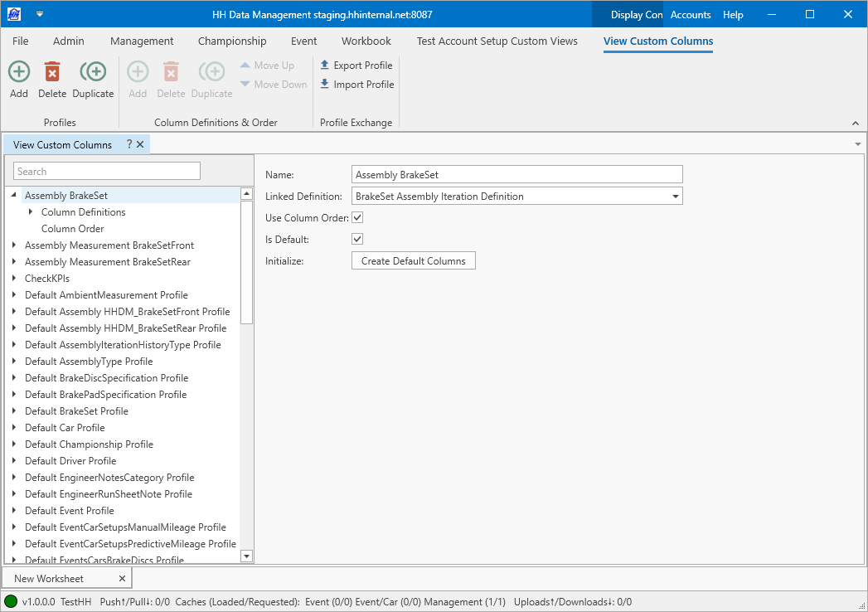Switch to the Workbook ribbon tab

(x=366, y=41)
